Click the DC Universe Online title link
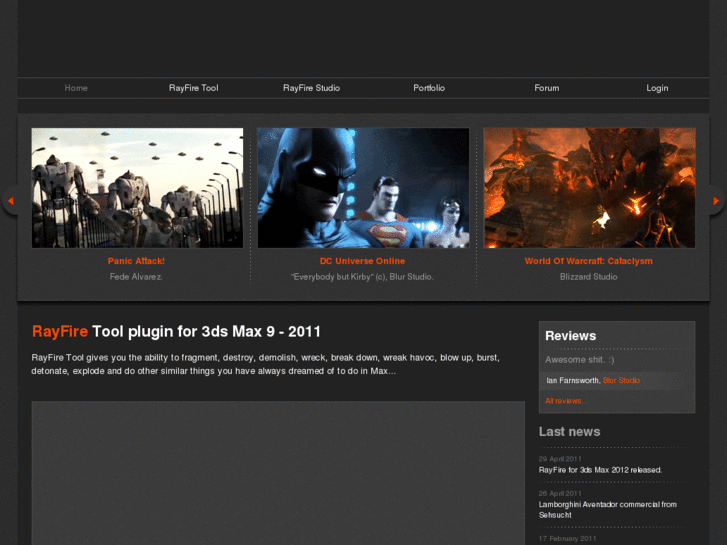Viewport: 727px width, 545px height. [362, 261]
